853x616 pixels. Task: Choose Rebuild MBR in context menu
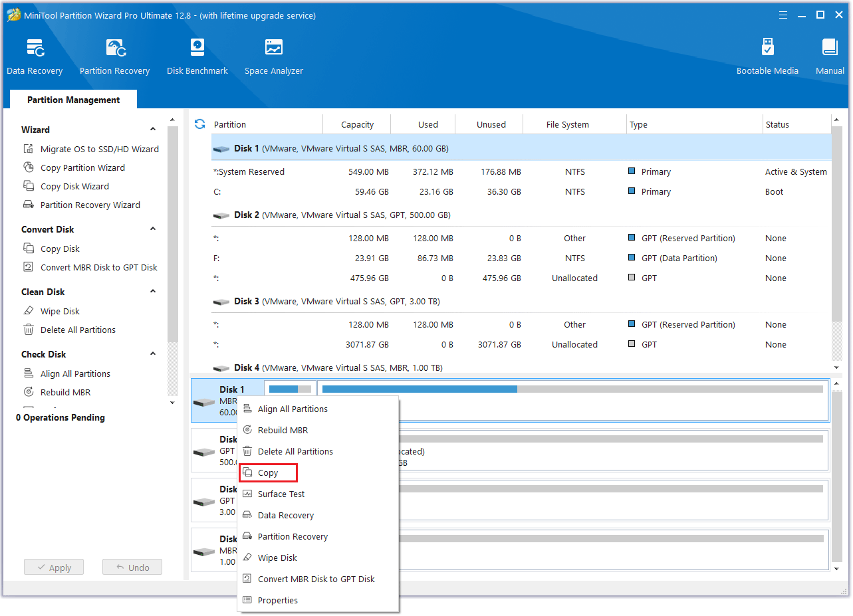click(318, 430)
